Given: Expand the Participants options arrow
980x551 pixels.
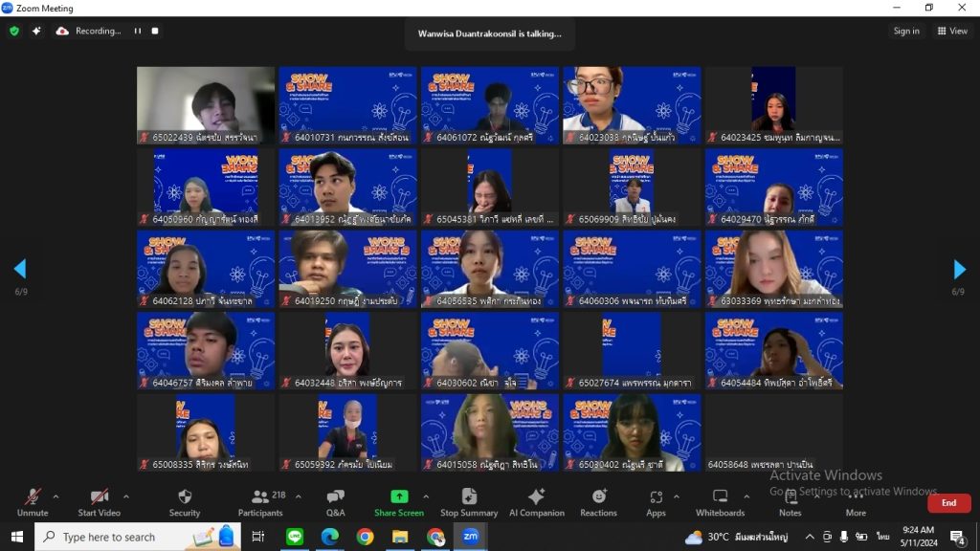Looking at the screenshot, I should (x=299, y=497).
